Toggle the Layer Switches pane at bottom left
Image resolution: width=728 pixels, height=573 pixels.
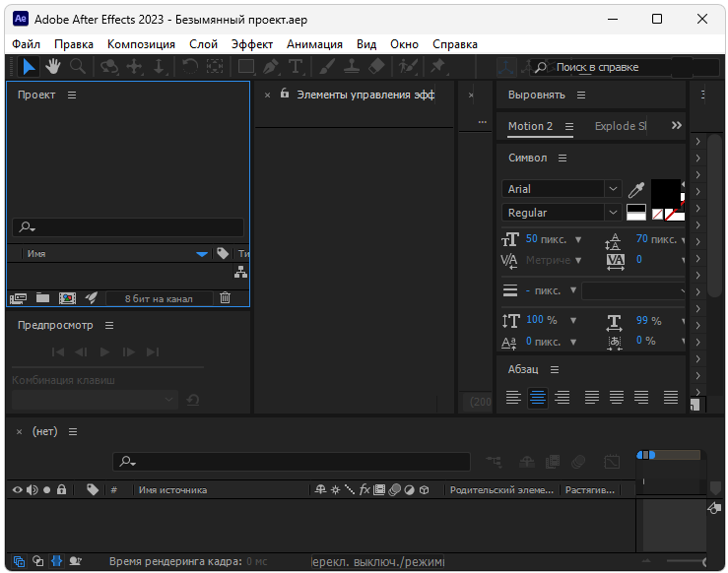point(19,561)
